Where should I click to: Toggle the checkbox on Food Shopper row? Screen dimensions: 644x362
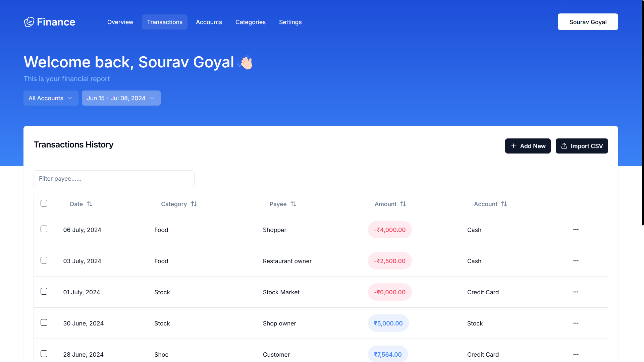point(44,229)
